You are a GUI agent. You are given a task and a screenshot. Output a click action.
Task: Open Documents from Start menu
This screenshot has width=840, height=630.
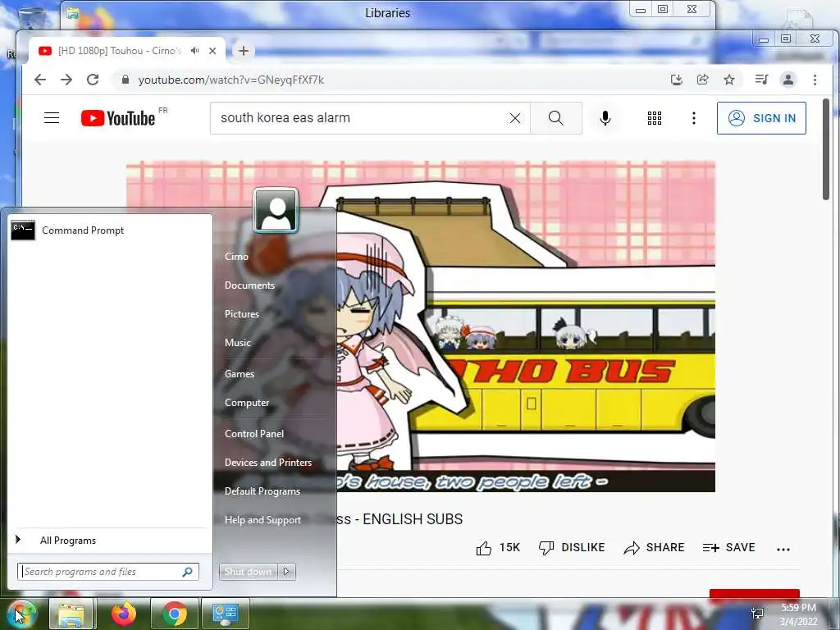pyautogui.click(x=249, y=285)
